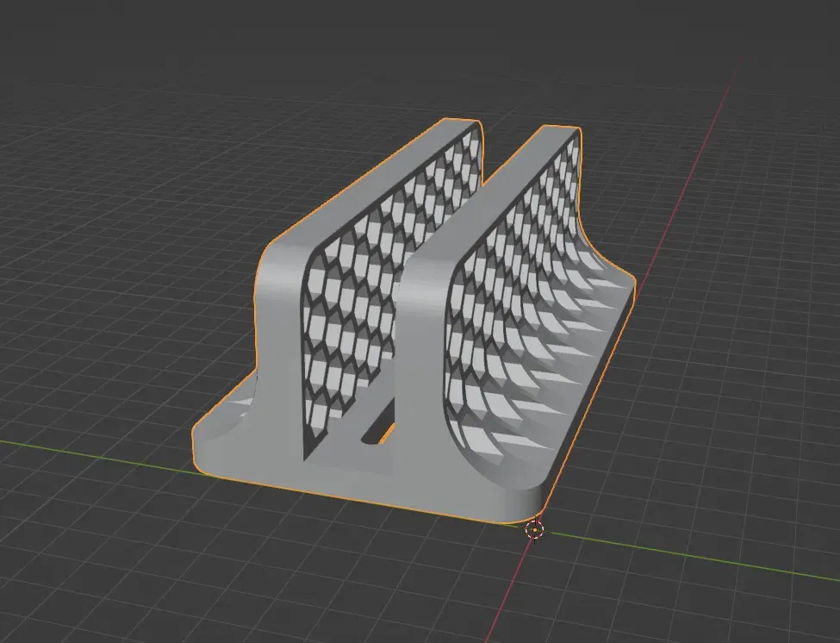Click the 3D cursor at world origin

[x=535, y=530]
